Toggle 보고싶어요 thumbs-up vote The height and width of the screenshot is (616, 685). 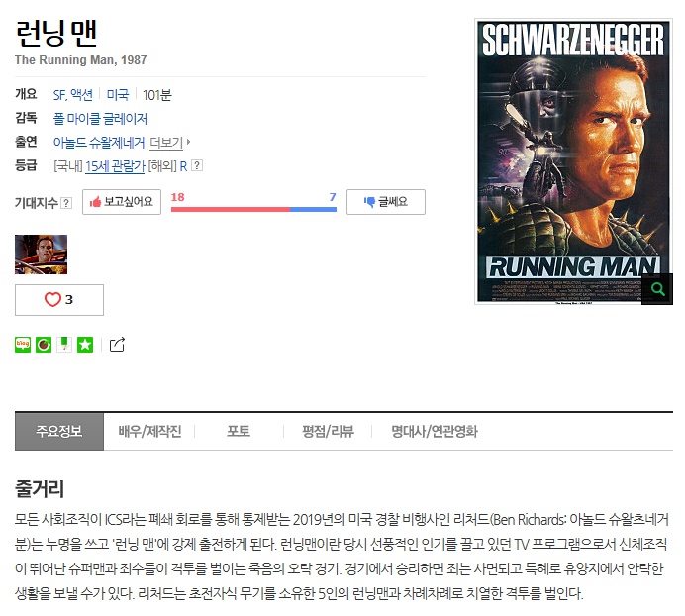click(122, 202)
